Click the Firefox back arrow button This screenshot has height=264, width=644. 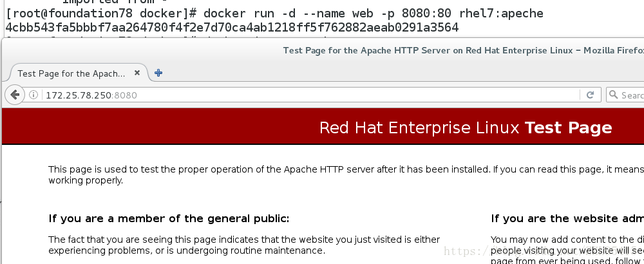14,95
